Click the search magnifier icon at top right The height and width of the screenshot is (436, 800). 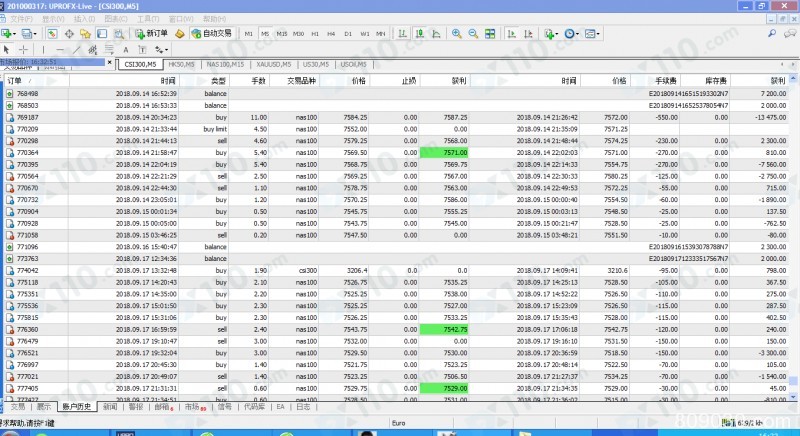(x=772, y=33)
